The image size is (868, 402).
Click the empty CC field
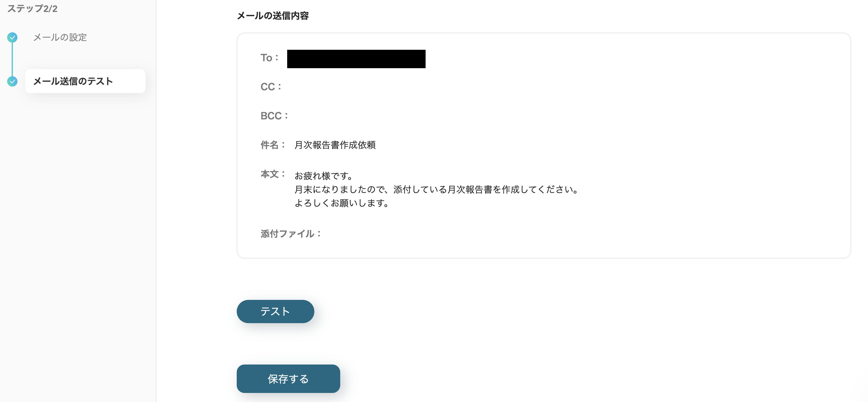pos(320,87)
